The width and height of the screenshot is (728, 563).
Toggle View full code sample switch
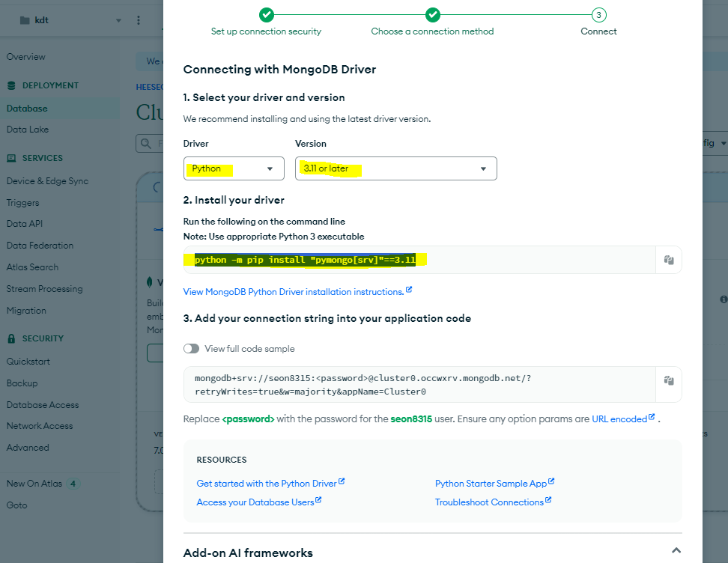click(x=191, y=349)
